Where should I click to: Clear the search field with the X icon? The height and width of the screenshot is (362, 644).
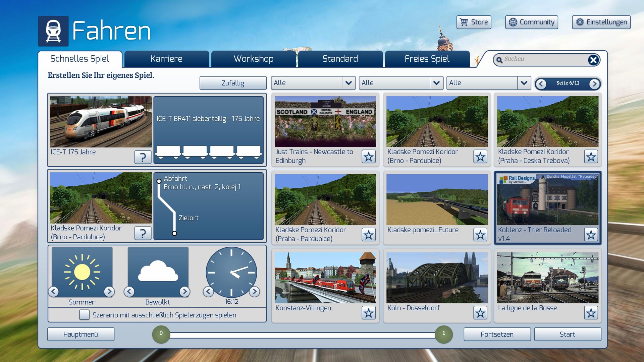point(593,60)
